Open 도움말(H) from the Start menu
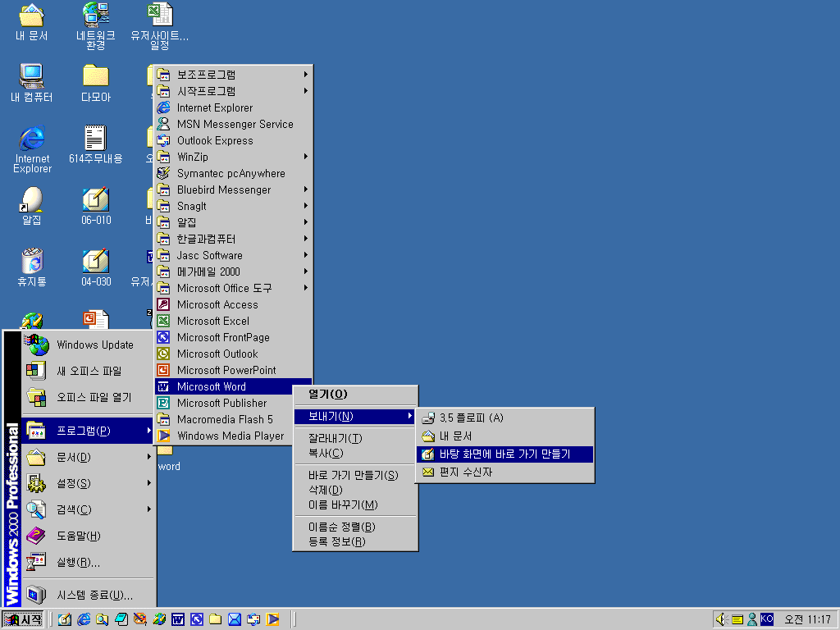 click(88, 536)
